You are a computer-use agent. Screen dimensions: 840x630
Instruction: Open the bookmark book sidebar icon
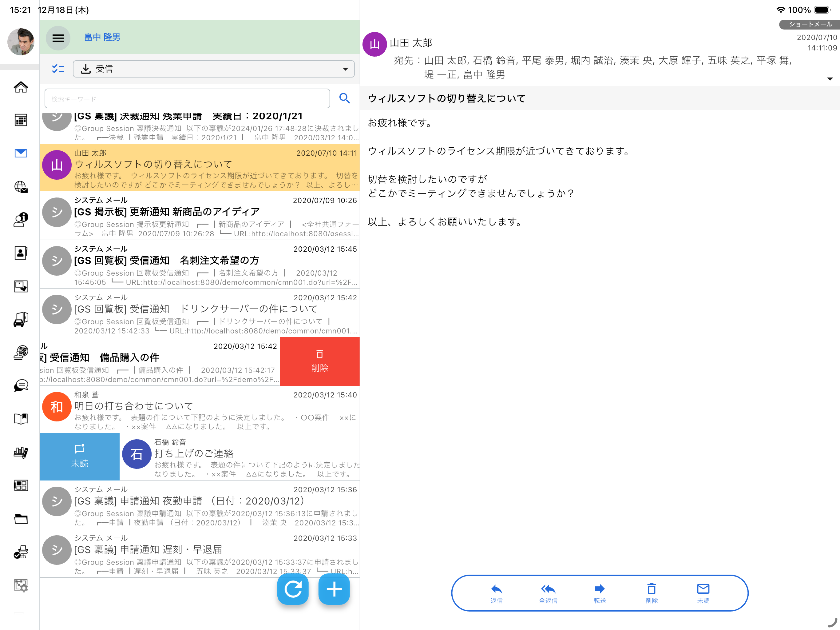(x=21, y=419)
